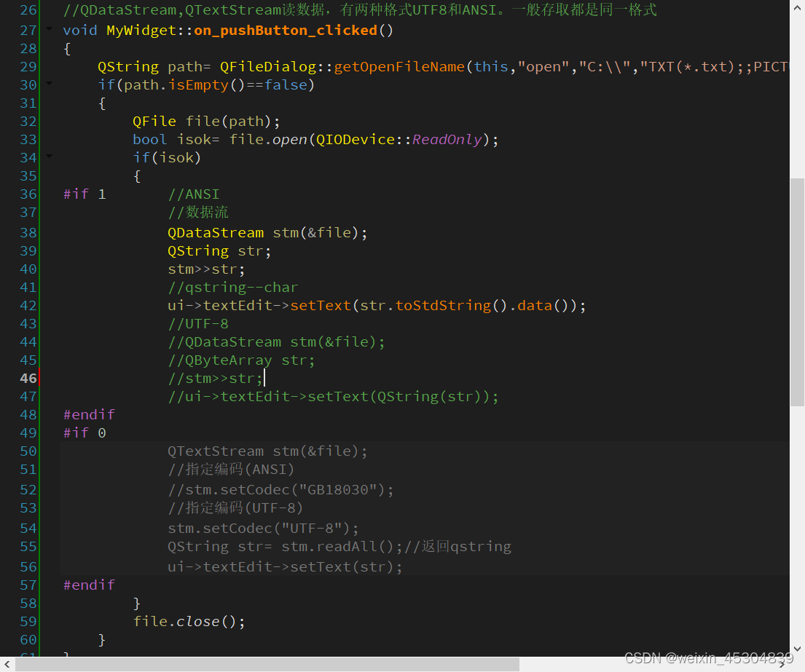The height and width of the screenshot is (672, 805).
Task: Click the #if 1 preprocessor directive
Action: tap(82, 194)
